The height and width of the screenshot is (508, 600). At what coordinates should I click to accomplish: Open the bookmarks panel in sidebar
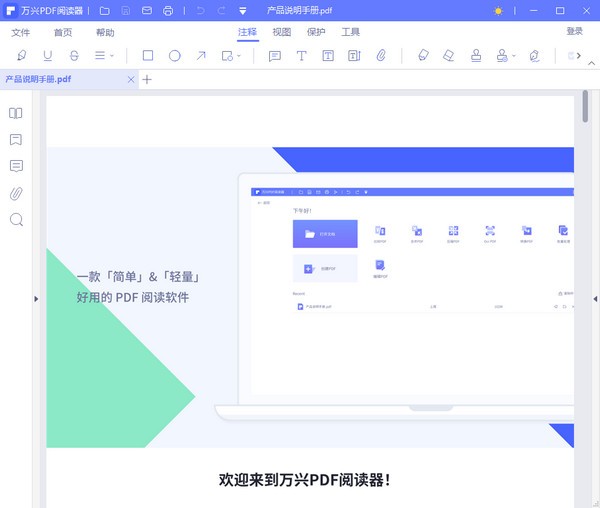click(x=16, y=140)
